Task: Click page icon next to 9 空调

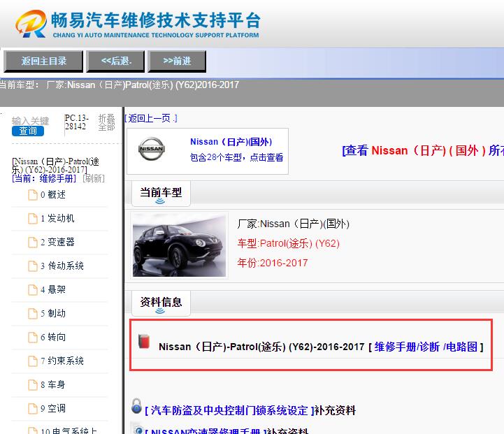Action: coord(33,409)
